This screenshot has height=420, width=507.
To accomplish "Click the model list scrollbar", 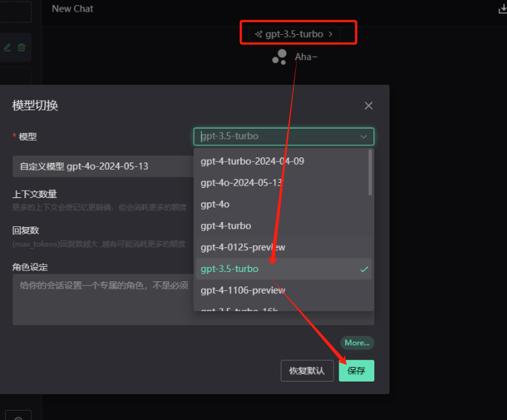I will (x=371, y=173).
